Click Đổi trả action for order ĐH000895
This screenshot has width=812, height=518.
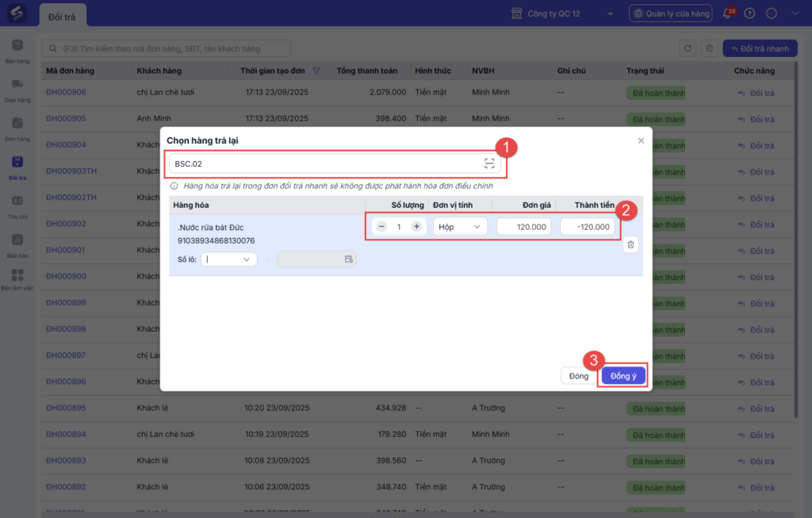(x=756, y=409)
